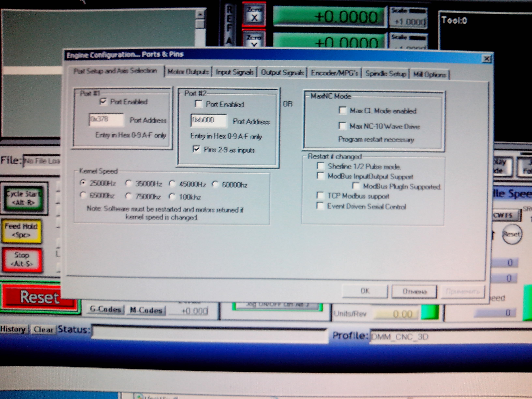Click the round spindle Reset button
This screenshot has height=399, width=532.
512,234
